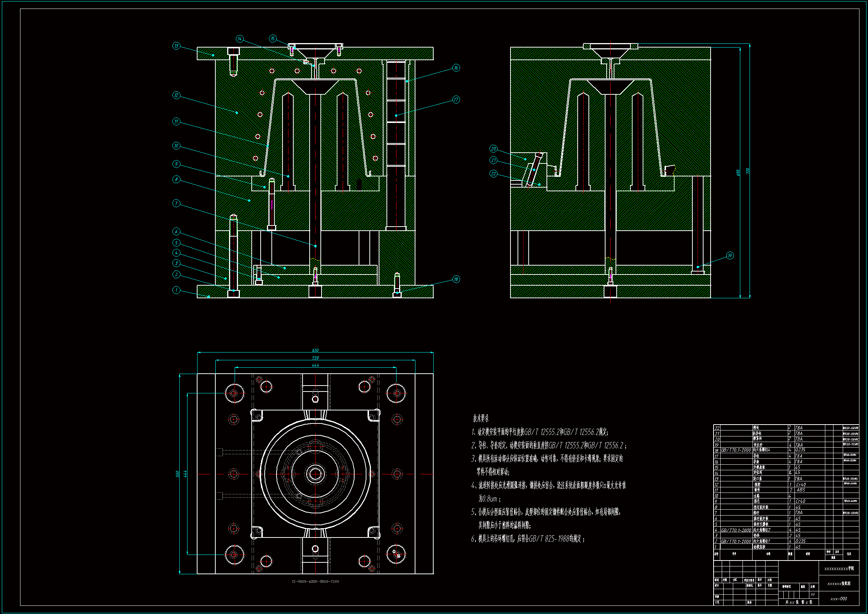Click technical requirement line 6 text
Viewport: 868px width, 614px height.
click(528, 539)
